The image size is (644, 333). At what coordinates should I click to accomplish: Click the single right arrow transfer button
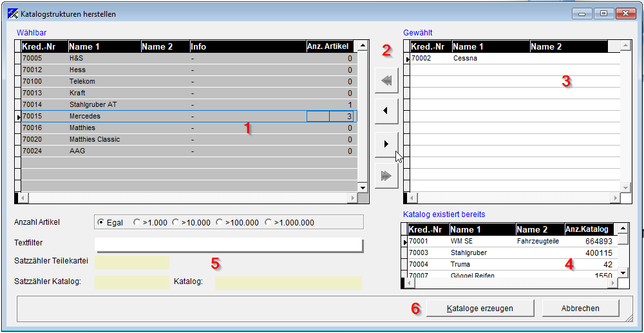[x=386, y=143]
